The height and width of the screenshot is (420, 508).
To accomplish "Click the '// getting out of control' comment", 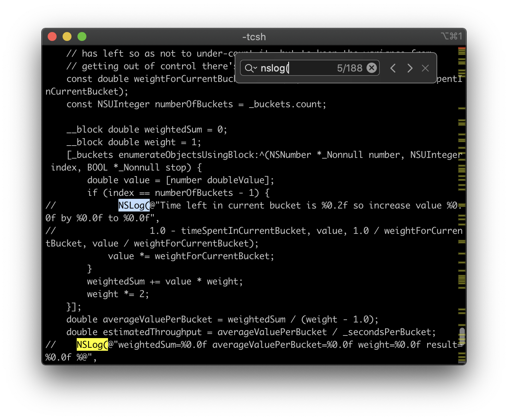I will 150,66.
